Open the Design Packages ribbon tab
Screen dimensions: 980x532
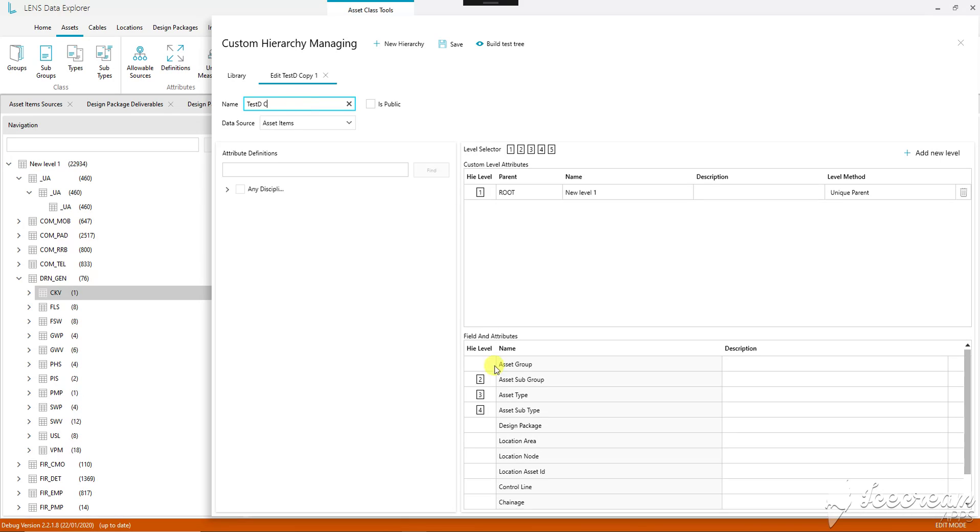[175, 28]
